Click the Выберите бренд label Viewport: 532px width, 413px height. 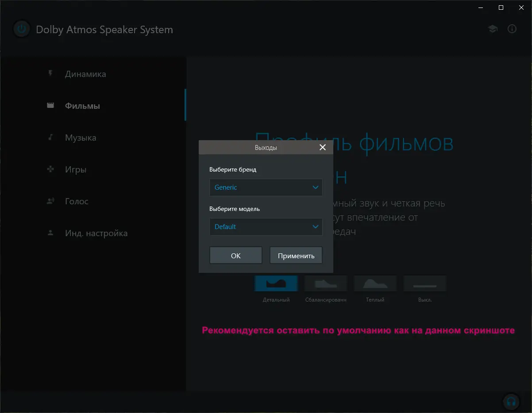[x=233, y=169]
